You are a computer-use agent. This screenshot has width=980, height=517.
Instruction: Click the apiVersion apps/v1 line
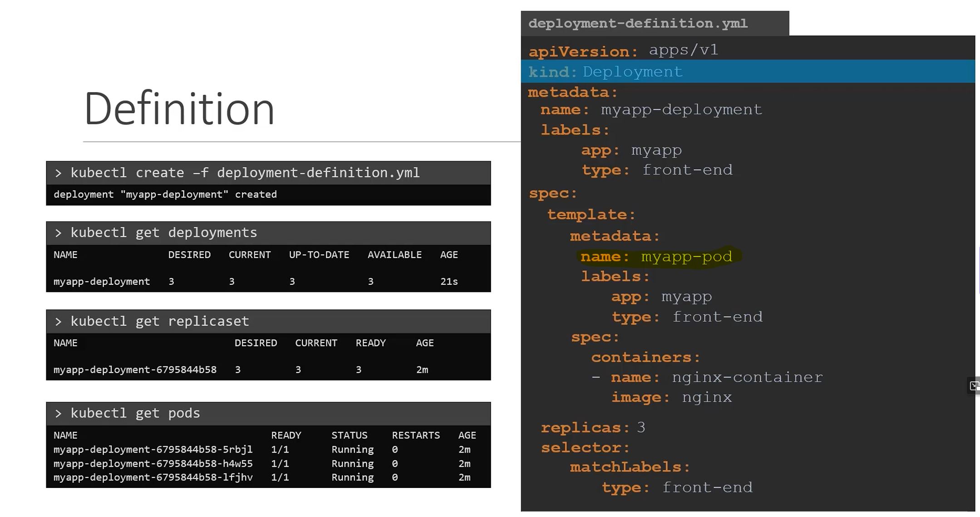click(623, 50)
